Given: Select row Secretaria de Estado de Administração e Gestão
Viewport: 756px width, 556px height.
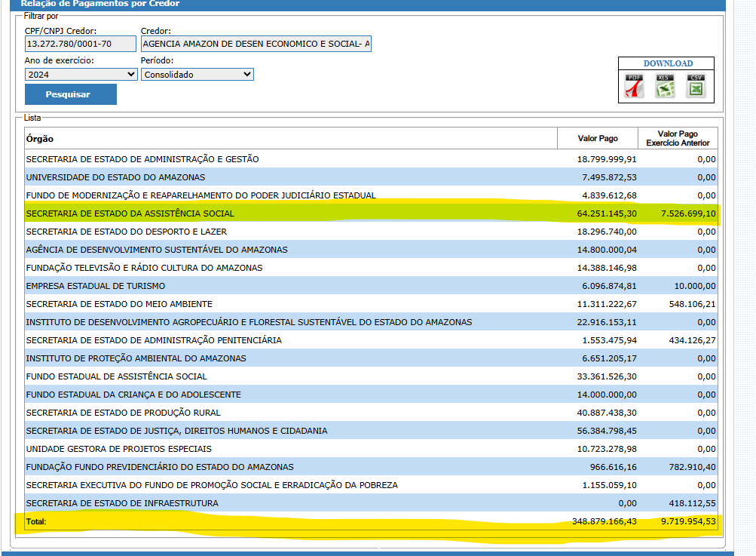Looking at the screenshot, I should (x=371, y=159).
